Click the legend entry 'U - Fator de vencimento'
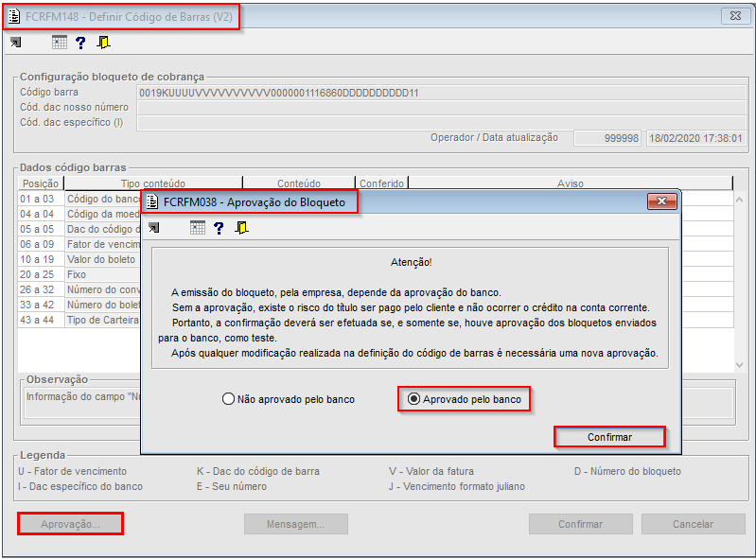The height and width of the screenshot is (559, 756). [x=72, y=471]
